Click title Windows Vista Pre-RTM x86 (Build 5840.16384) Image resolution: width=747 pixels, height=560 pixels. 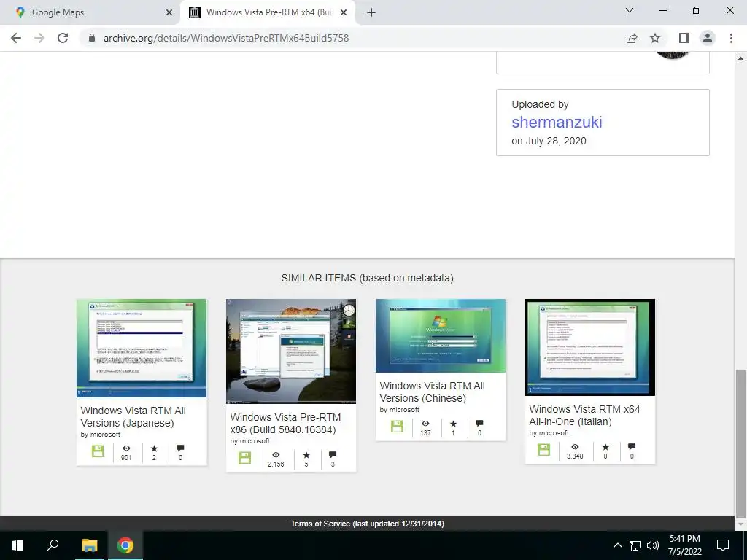click(x=285, y=424)
